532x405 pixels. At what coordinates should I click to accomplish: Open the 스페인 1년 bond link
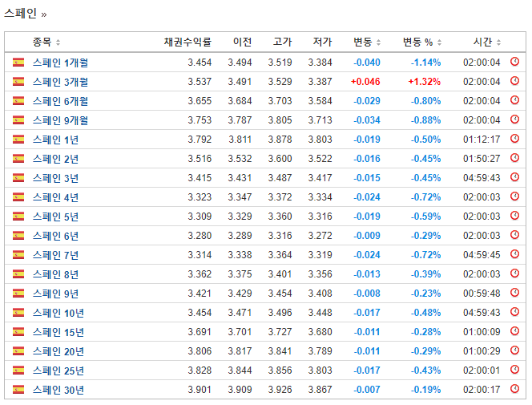pos(55,140)
